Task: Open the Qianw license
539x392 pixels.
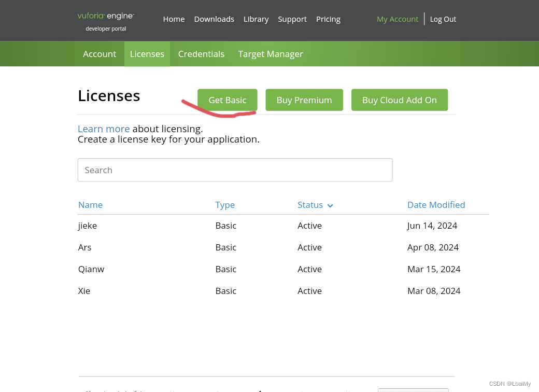Action: (x=91, y=269)
